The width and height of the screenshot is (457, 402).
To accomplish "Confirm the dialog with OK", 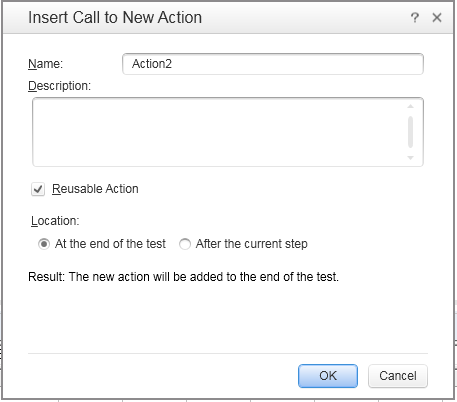I will coord(328,376).
